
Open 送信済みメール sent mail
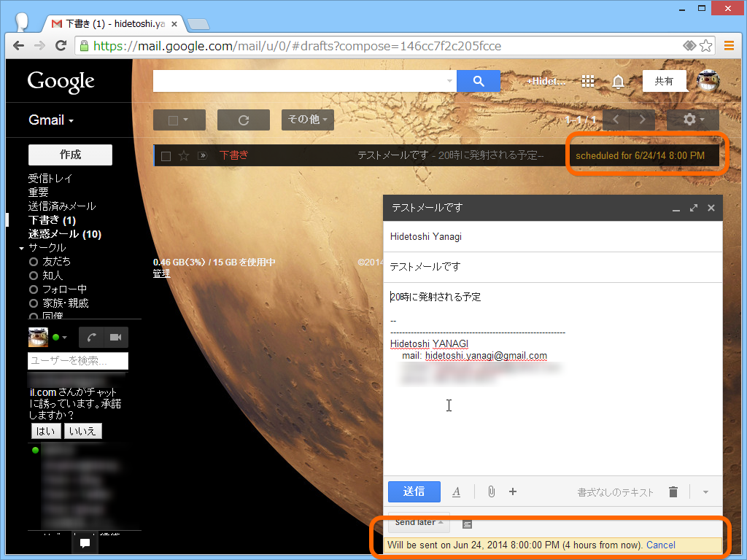coord(62,206)
